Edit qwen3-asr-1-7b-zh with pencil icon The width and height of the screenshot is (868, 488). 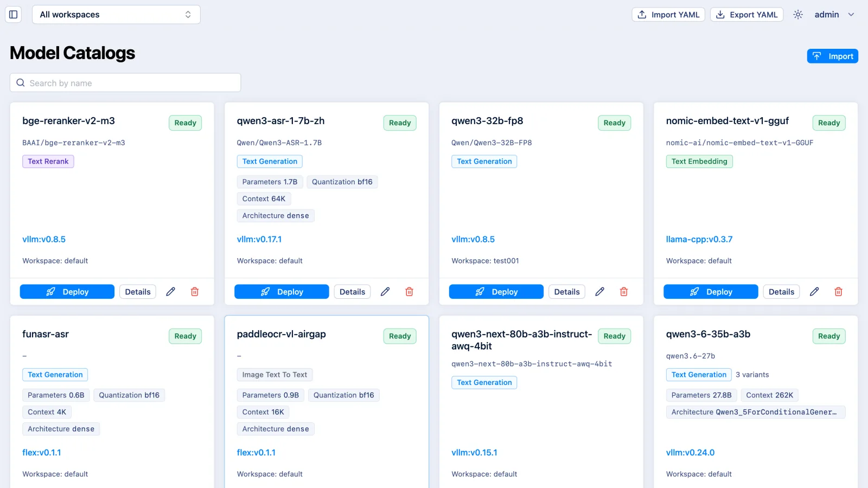click(385, 292)
